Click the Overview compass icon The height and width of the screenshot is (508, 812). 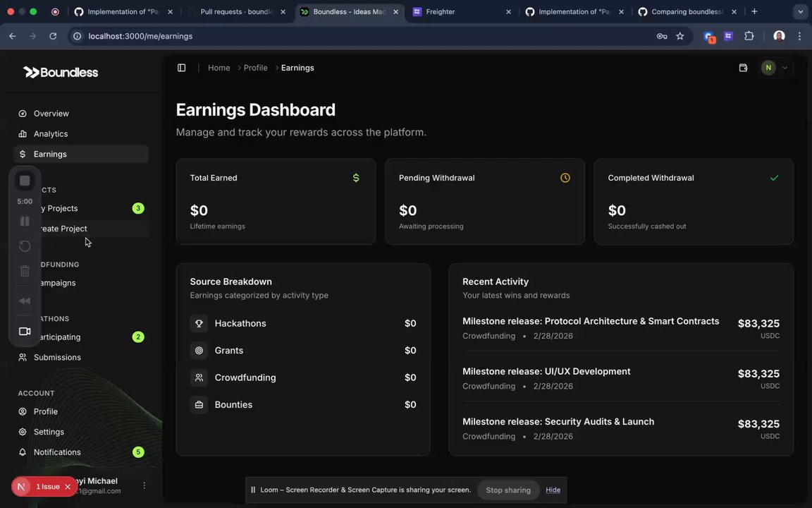23,114
